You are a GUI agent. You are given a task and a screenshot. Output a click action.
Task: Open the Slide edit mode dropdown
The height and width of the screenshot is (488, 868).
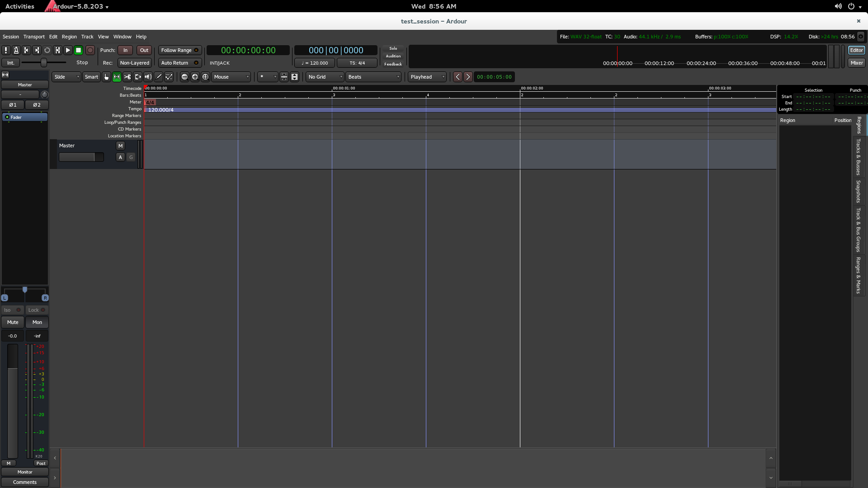pos(66,77)
